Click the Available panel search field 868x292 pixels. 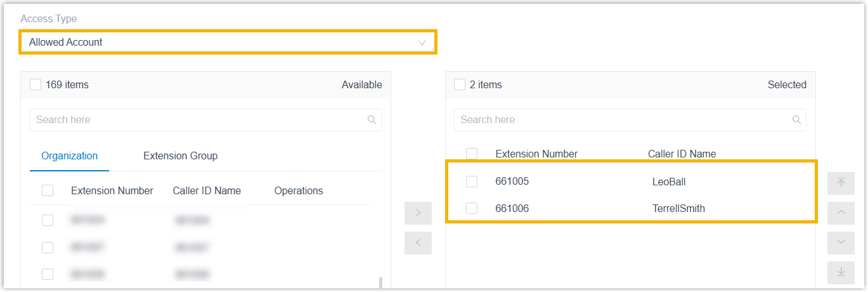point(197,120)
